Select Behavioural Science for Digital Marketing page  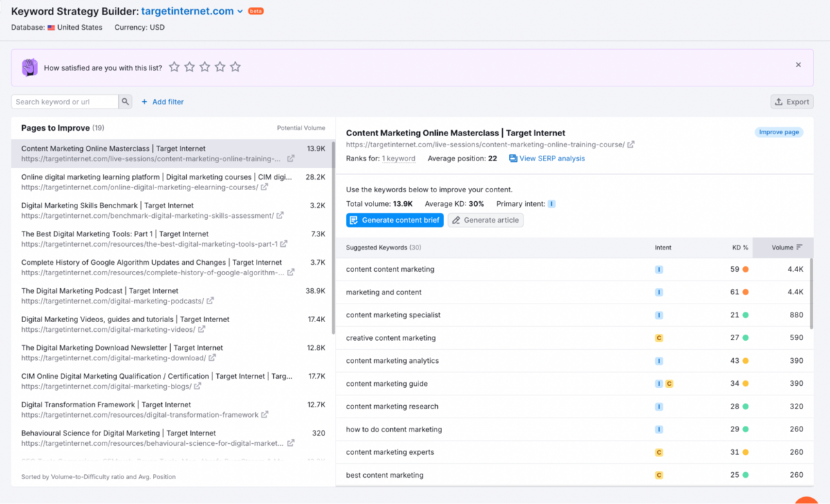pyautogui.click(x=172, y=438)
